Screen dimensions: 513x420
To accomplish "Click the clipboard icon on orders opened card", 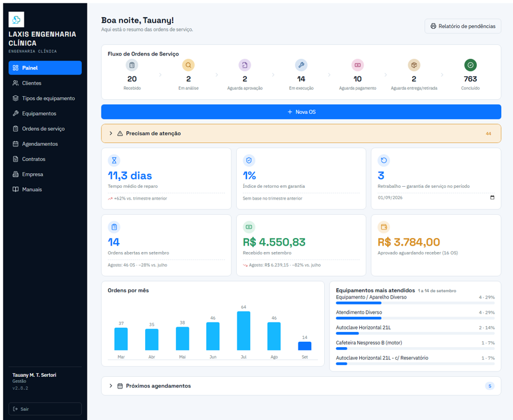I will click(114, 227).
